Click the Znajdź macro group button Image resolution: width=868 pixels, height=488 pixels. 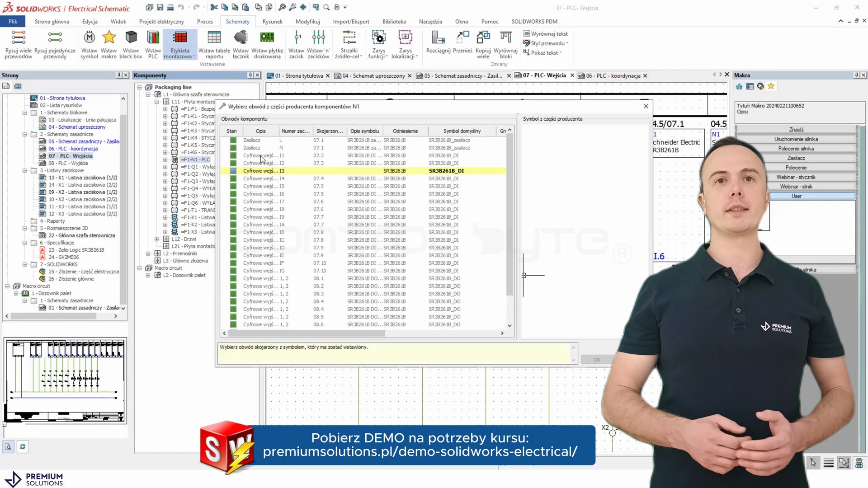tap(796, 130)
